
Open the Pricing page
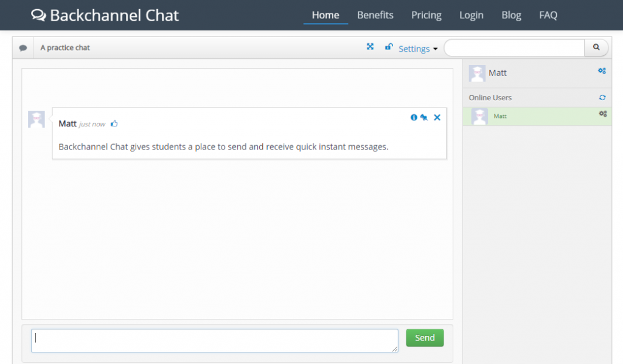[426, 15]
